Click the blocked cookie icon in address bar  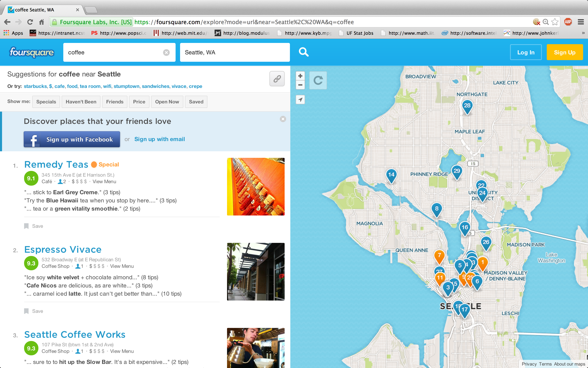pyautogui.click(x=537, y=22)
